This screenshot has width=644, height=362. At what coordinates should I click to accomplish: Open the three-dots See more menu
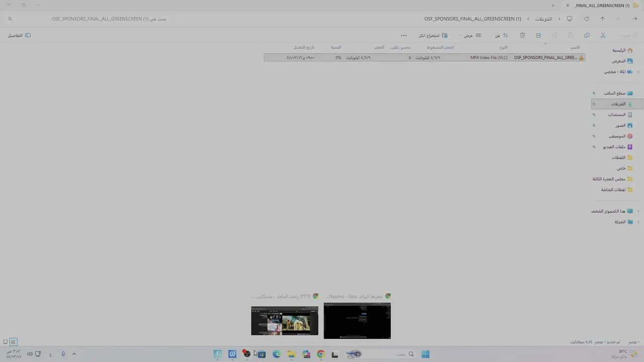[x=404, y=35]
